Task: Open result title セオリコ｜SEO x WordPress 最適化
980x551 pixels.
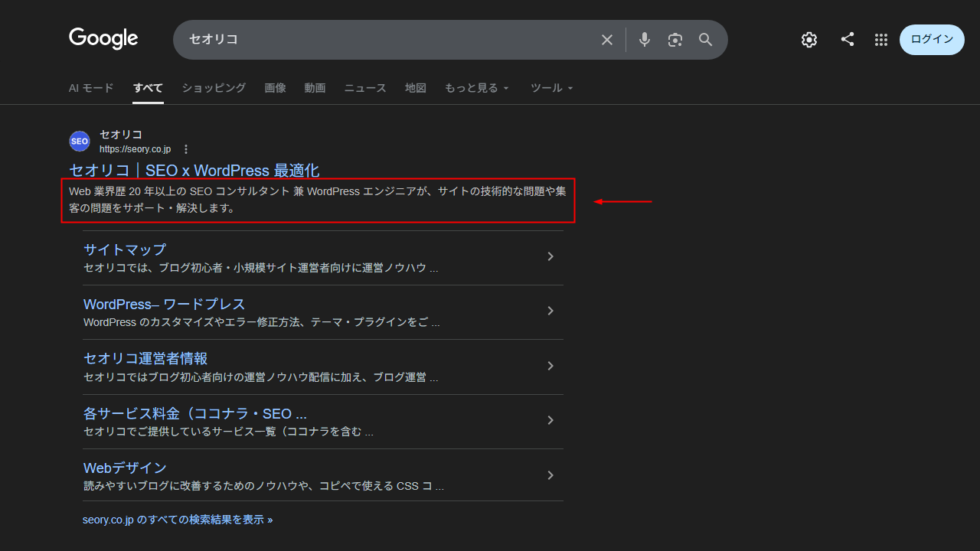Action: tap(194, 170)
